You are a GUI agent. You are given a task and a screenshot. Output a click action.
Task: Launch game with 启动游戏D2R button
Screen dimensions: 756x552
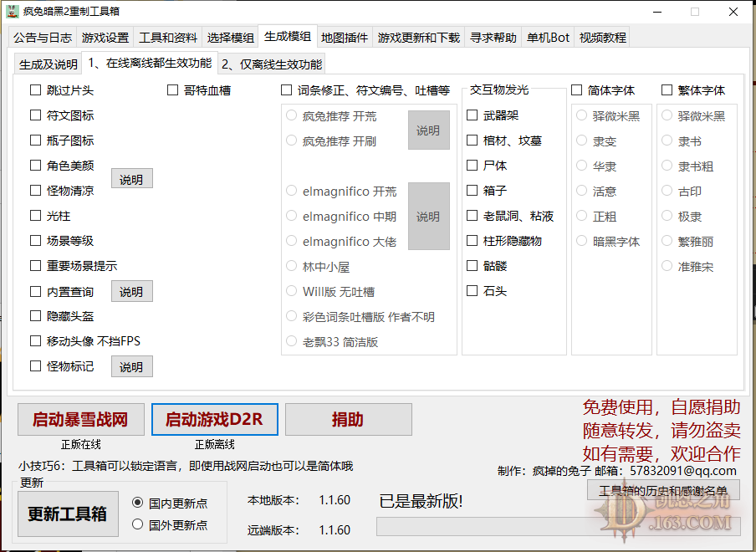[215, 419]
